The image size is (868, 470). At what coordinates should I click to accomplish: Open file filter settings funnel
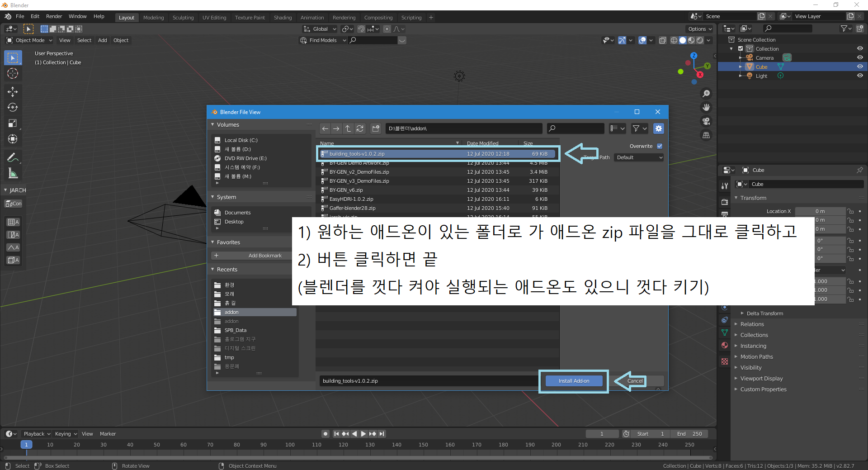pyautogui.click(x=639, y=128)
